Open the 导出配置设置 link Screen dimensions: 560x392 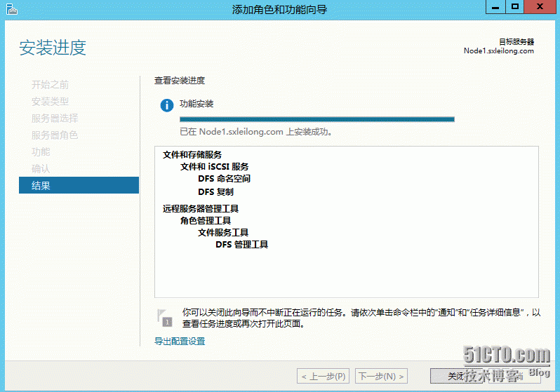180,342
